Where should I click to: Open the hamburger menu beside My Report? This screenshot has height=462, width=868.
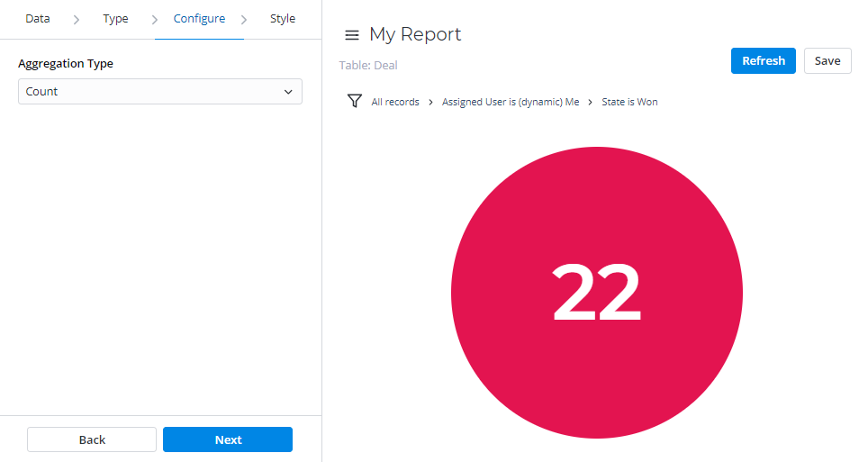pos(352,35)
